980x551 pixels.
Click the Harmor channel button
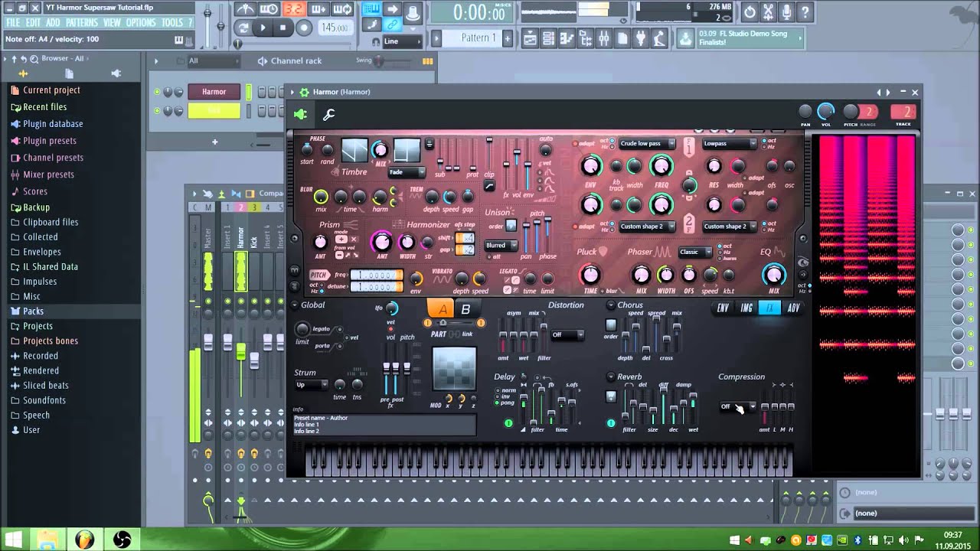(214, 92)
